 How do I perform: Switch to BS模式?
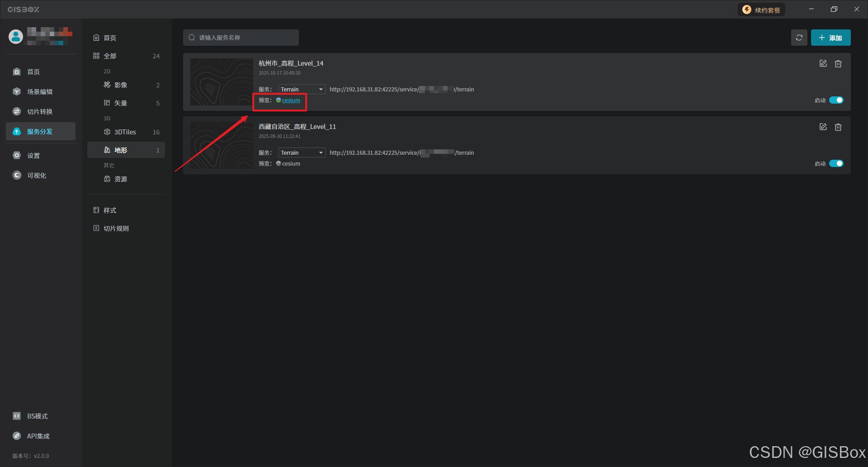click(41, 416)
